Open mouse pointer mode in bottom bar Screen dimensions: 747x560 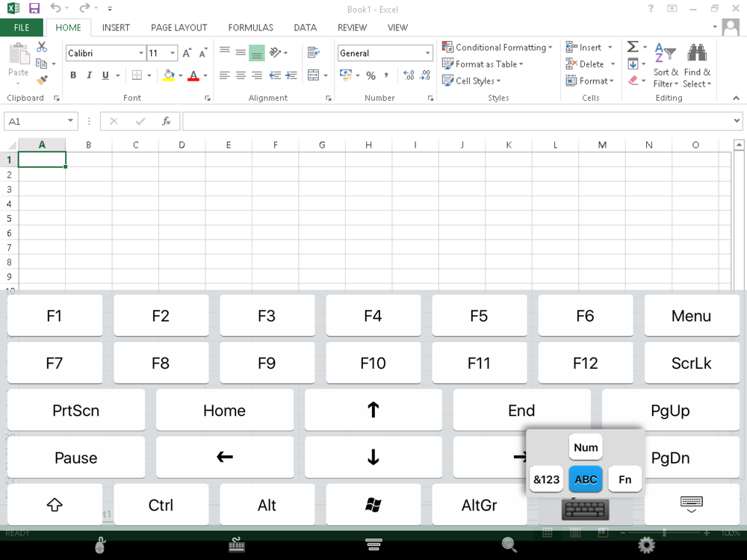[x=100, y=546]
